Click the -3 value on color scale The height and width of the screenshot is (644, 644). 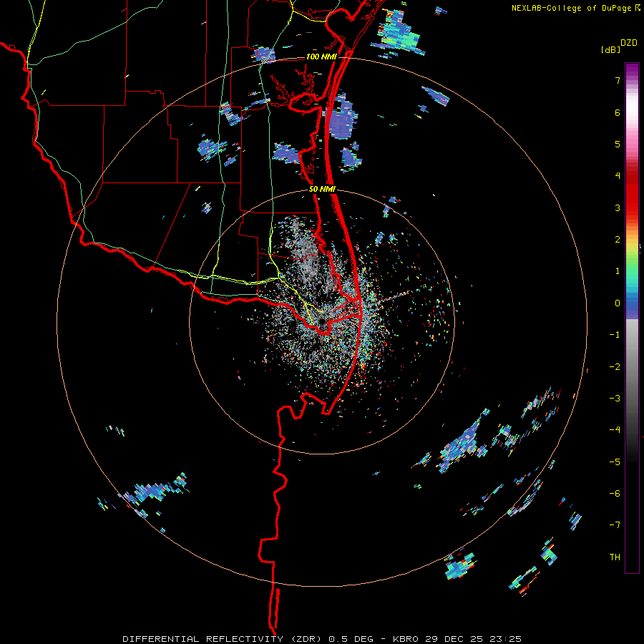point(615,399)
